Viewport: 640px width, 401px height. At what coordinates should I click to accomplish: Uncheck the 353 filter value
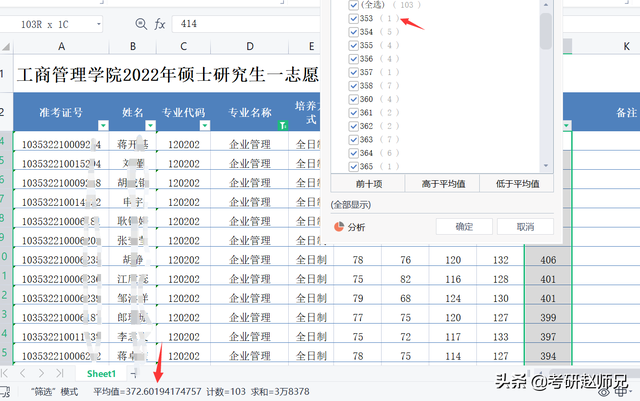(354, 19)
